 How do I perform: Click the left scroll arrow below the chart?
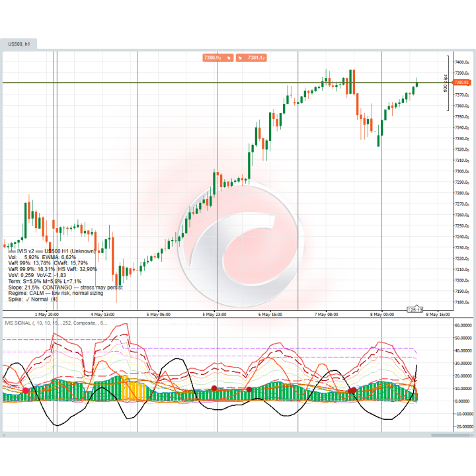3,435
